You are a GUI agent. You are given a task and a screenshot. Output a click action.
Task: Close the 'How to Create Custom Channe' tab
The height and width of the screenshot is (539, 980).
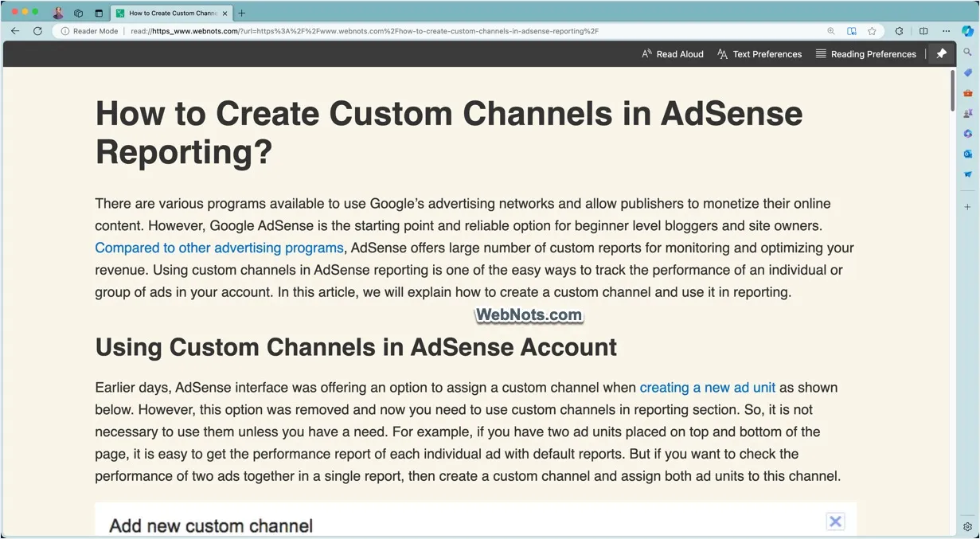225,13
